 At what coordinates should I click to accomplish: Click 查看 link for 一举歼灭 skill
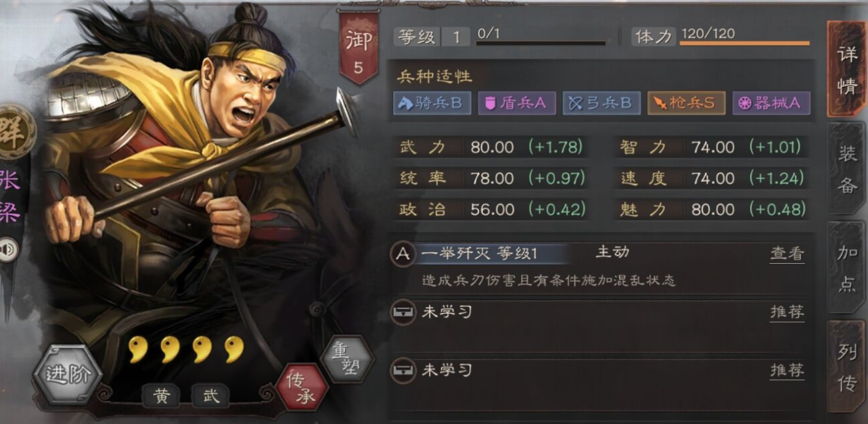787,254
